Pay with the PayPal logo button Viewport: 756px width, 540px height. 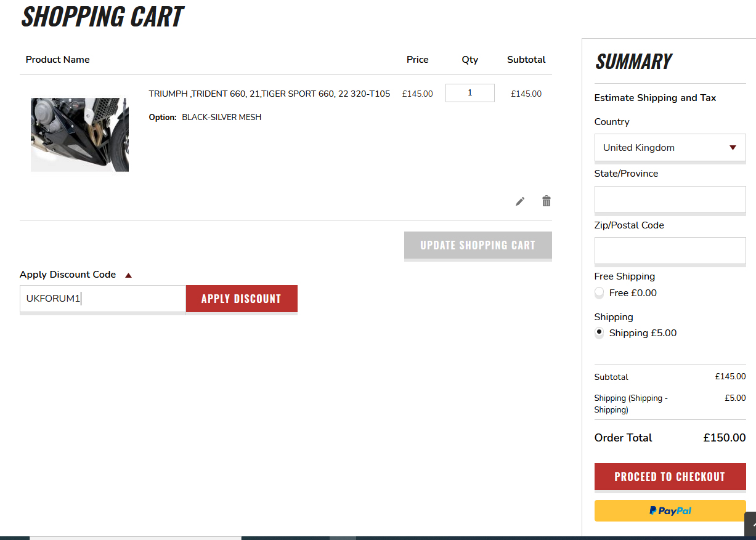pos(670,510)
